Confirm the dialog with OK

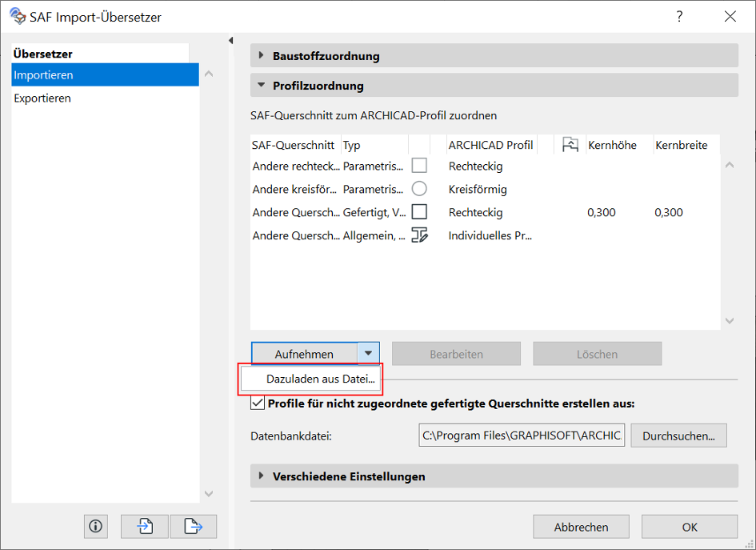click(x=690, y=527)
